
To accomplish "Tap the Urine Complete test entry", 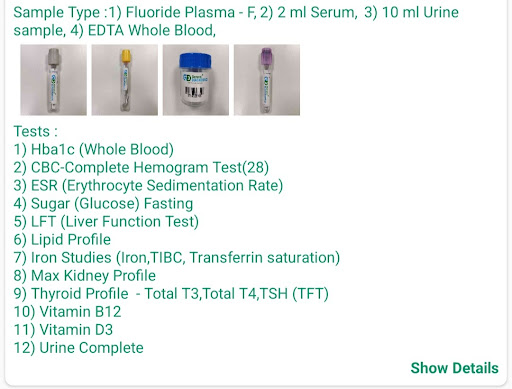I will pyautogui.click(x=78, y=347).
